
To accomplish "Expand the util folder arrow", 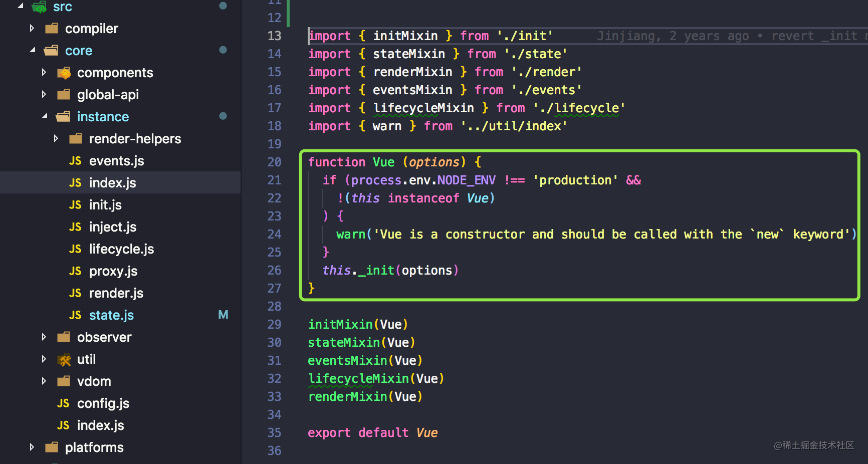I will click(44, 359).
